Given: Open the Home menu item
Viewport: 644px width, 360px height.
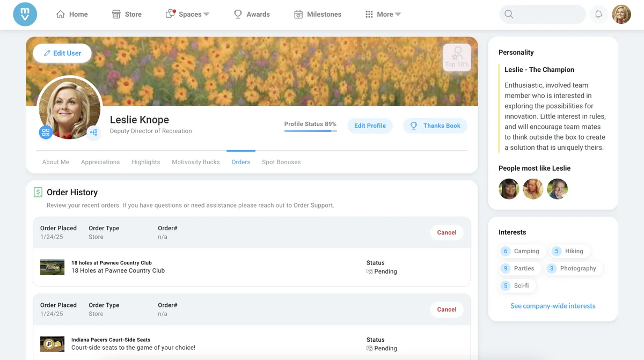Looking at the screenshot, I should point(72,14).
